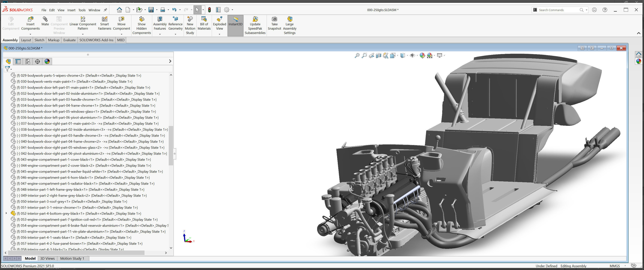644x270 pixels.
Task: Click the Search Commands input field
Action: [x=558, y=10]
